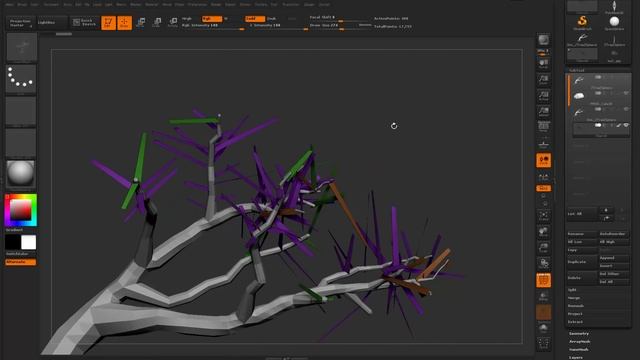Collapse the SubTool palette
Viewport: 640px width, 360px height.
[576, 70]
